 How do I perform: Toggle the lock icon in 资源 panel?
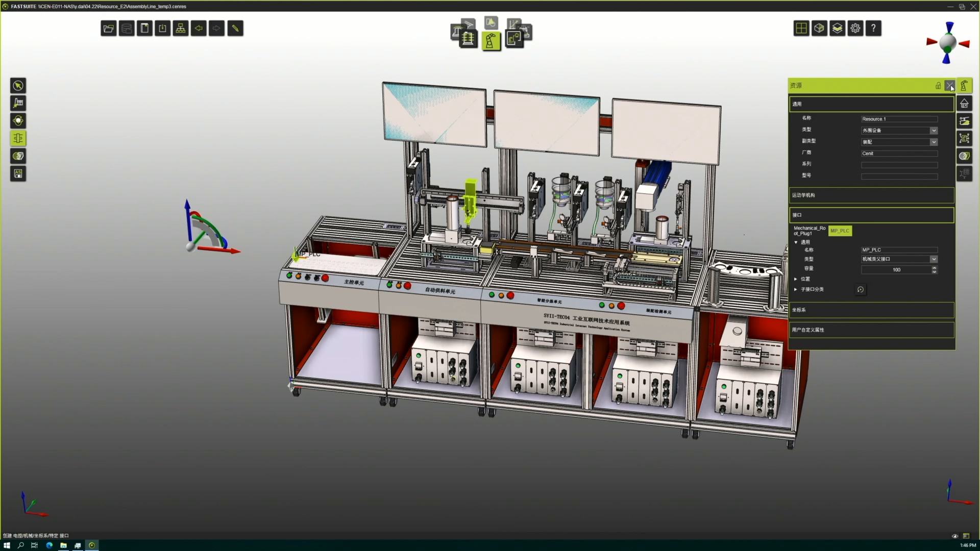click(x=938, y=86)
